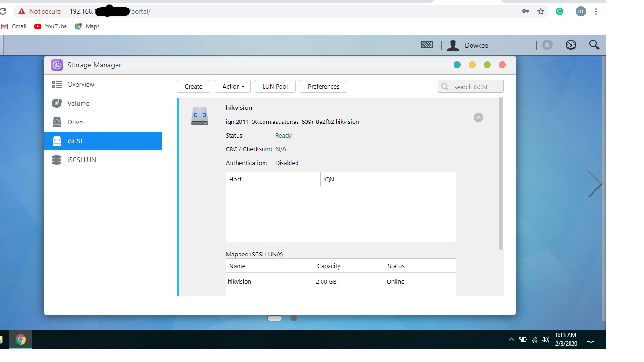Select the iSCSI tab in sidebar
This screenshot has width=644, height=362.
[74, 141]
